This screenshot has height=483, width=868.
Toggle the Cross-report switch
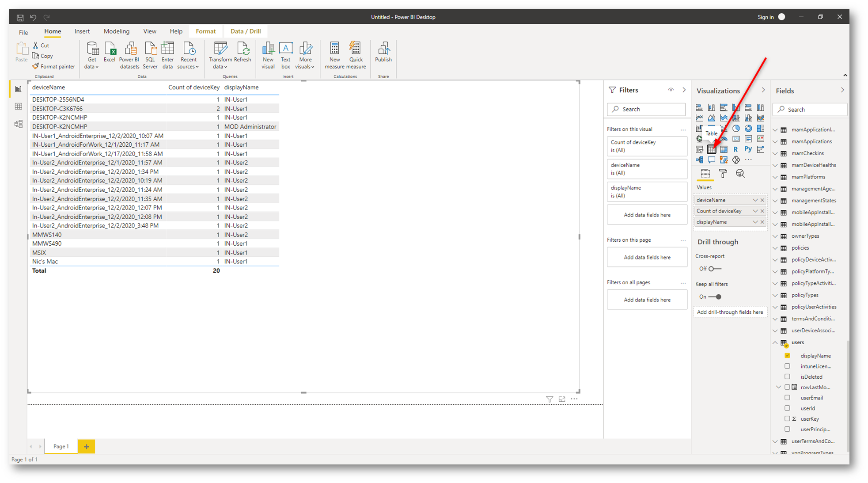(x=715, y=269)
